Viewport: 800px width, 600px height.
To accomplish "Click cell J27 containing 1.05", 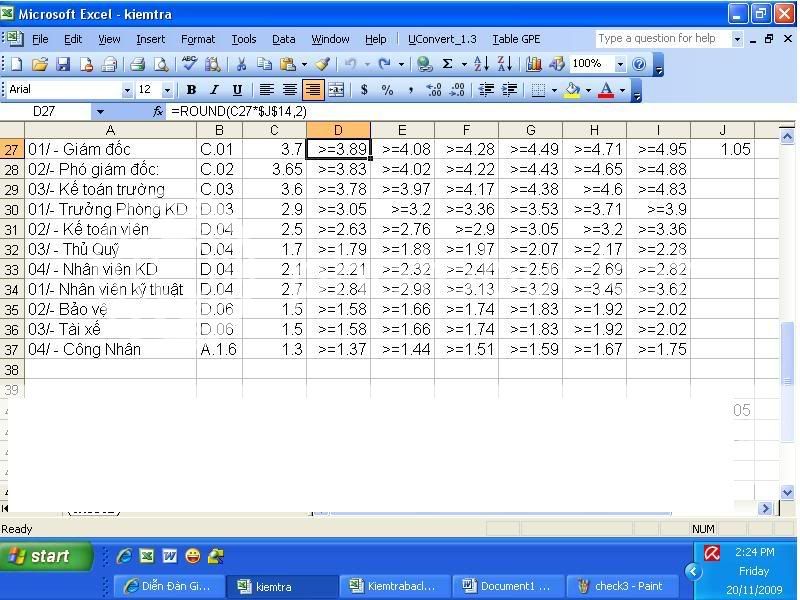I will [723, 148].
